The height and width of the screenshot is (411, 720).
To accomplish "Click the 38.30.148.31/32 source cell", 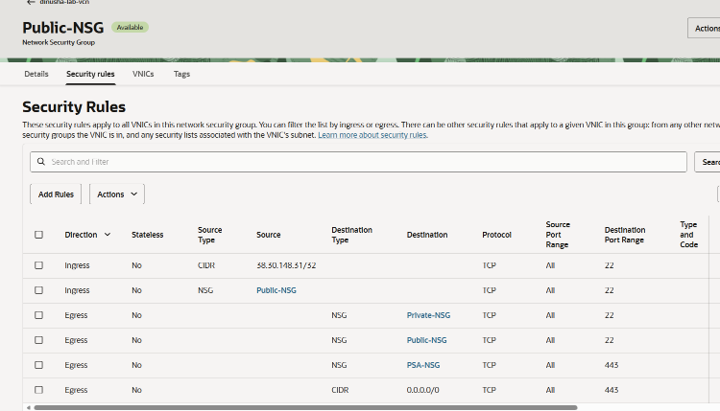I will pos(286,265).
